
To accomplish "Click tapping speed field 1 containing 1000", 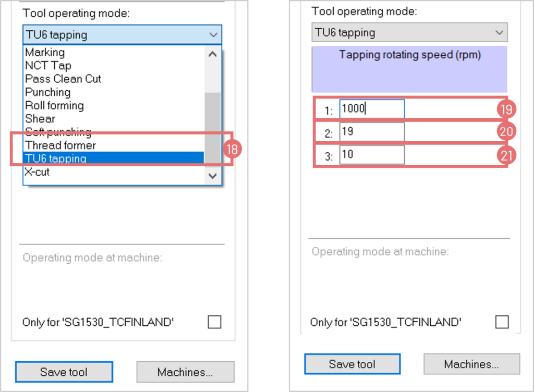I will click(x=371, y=109).
